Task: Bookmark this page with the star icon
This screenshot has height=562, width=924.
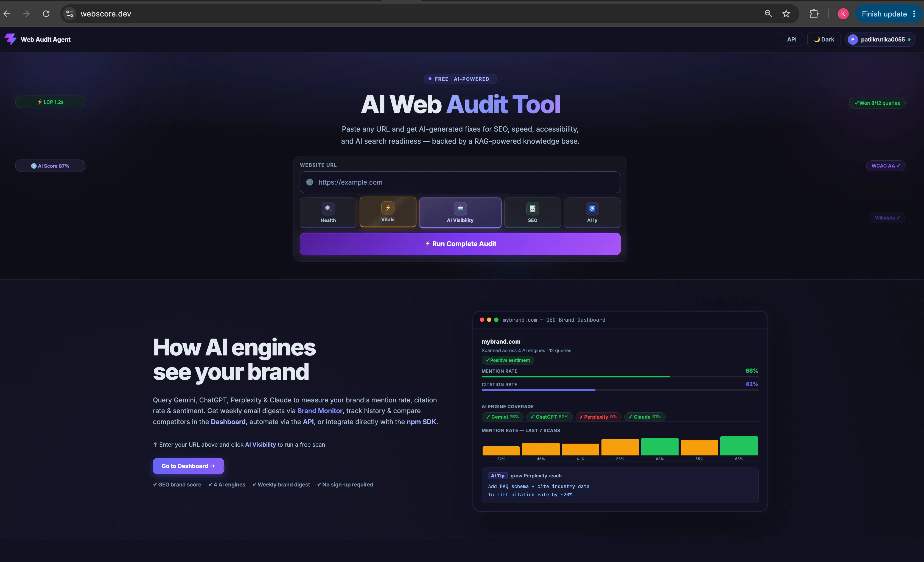Action: [786, 14]
